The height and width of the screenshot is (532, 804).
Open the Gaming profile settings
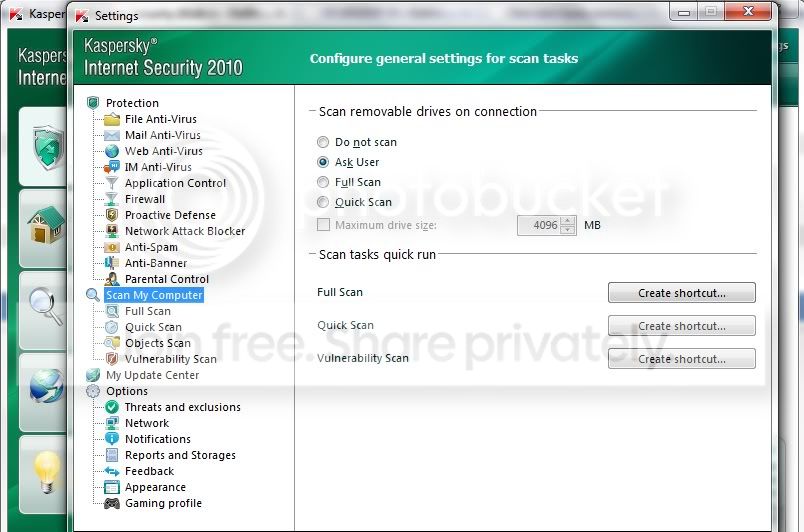click(164, 503)
